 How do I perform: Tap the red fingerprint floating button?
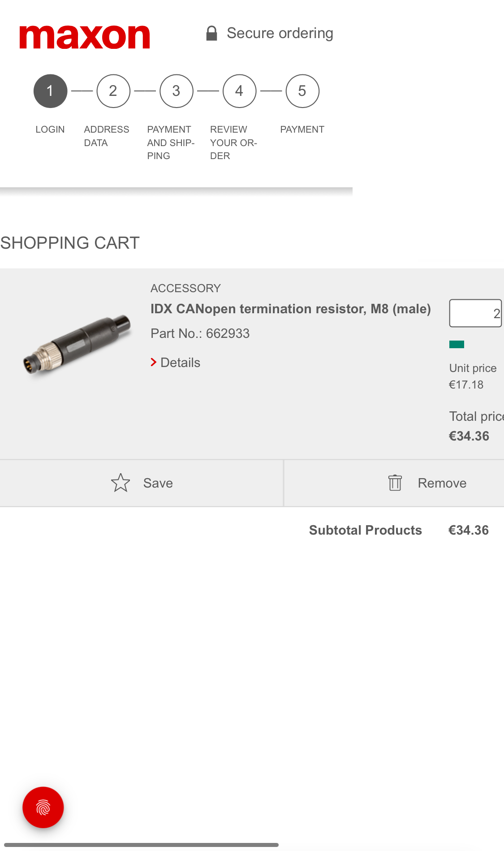[43, 808]
